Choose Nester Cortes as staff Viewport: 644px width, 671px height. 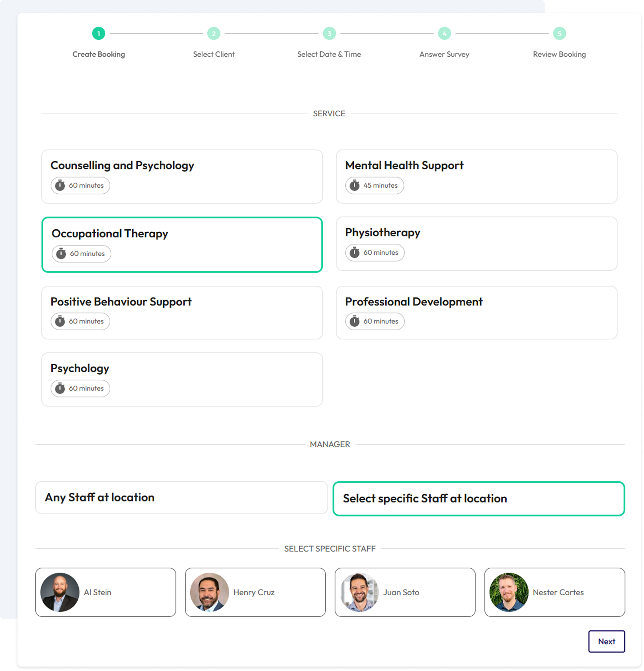(x=555, y=592)
